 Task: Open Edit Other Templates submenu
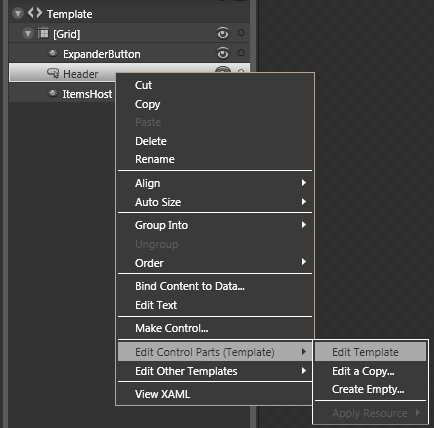(x=215, y=371)
